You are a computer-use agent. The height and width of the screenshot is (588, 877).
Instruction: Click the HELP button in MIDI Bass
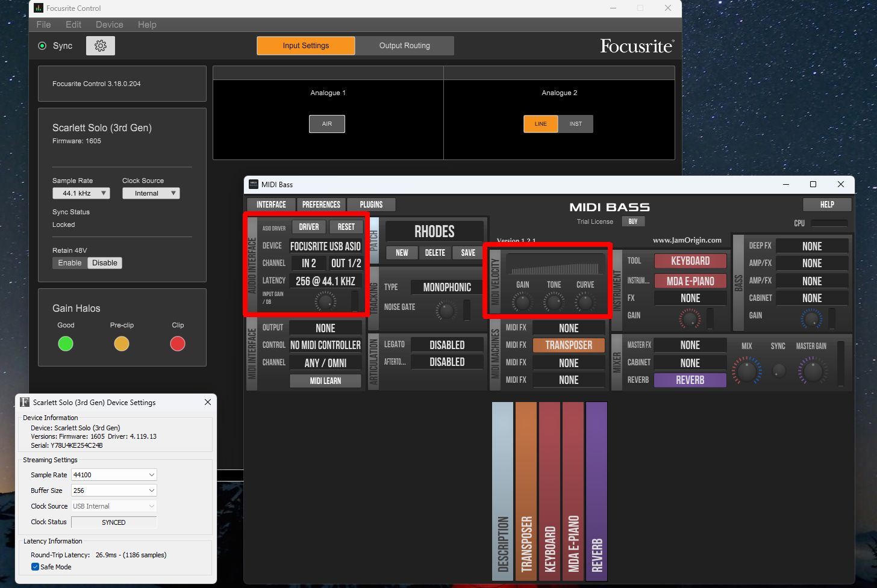click(x=827, y=205)
